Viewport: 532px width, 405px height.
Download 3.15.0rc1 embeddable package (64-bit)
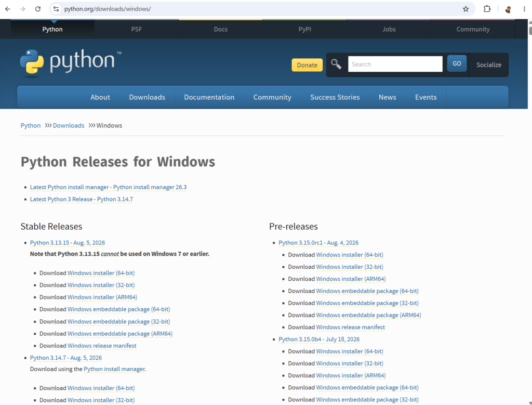point(367,291)
